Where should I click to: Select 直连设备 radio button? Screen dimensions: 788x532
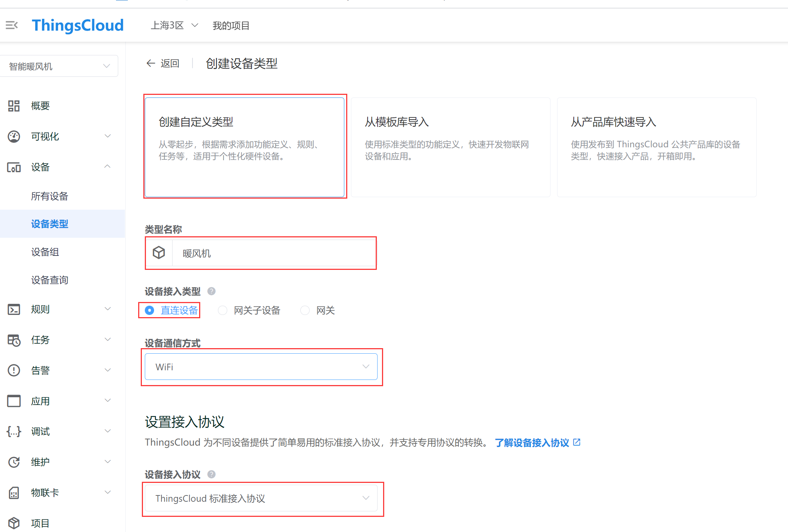[x=150, y=310]
